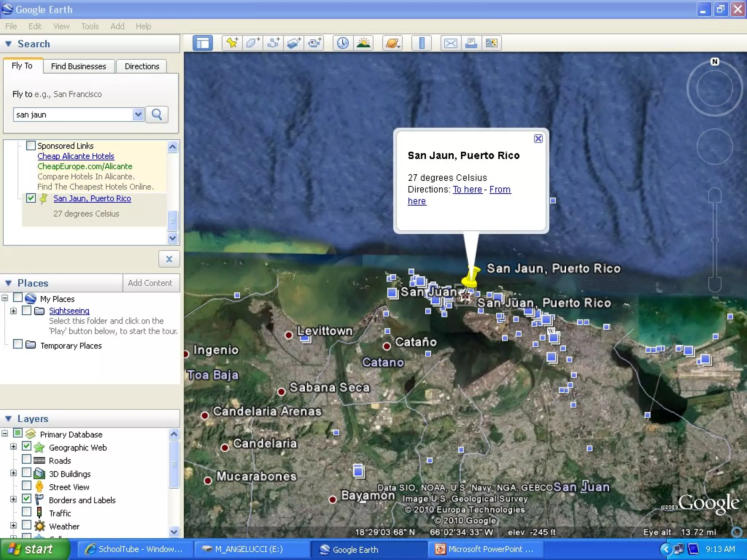Open the Historical Imagery clock icon

tap(342, 43)
